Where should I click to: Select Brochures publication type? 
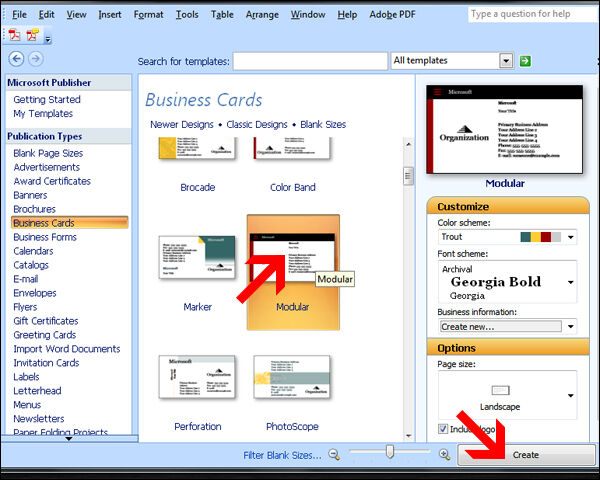pos(34,209)
